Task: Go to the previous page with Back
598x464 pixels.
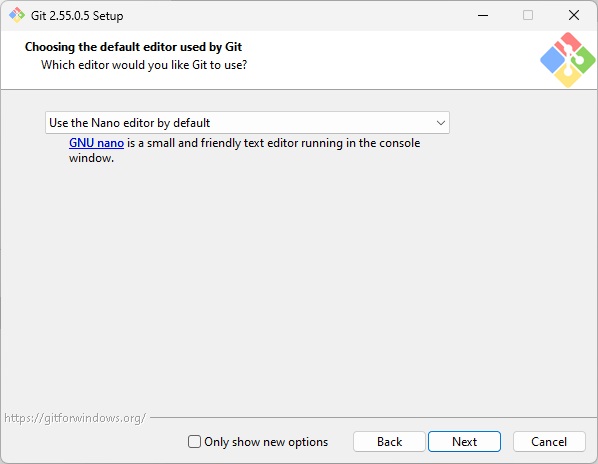Action: 389,442
